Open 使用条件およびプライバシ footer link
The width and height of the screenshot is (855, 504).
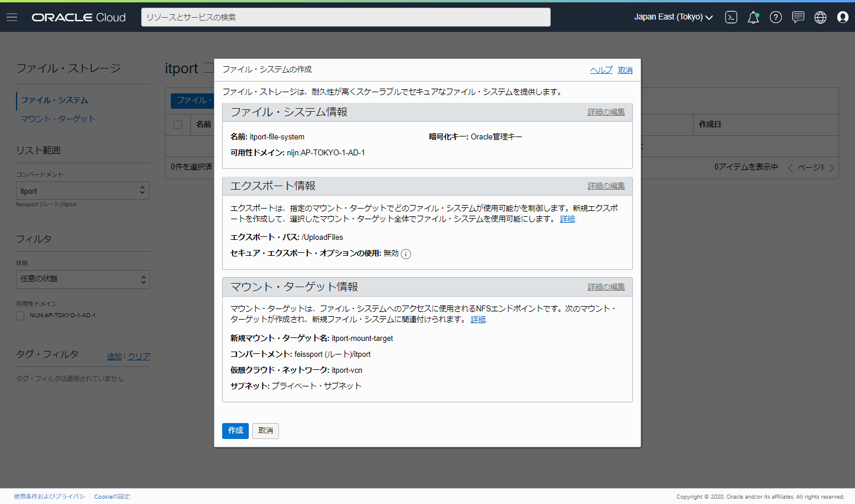49,496
